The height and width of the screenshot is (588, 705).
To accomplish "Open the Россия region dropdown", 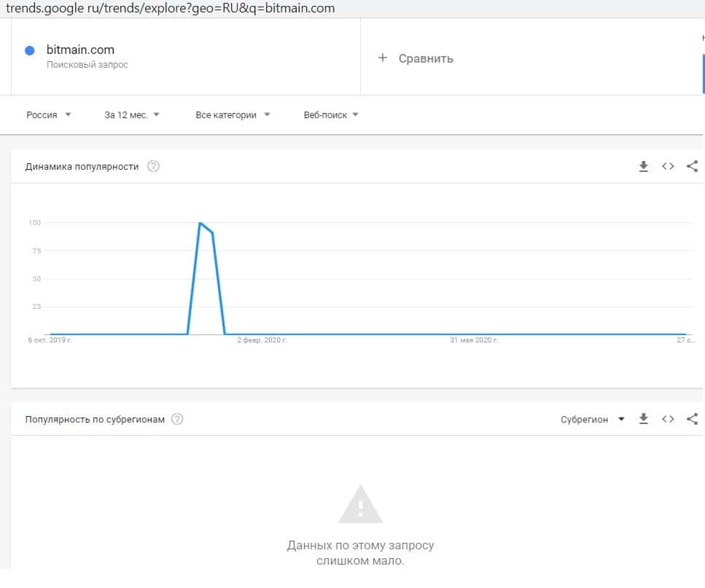I will click(x=49, y=114).
